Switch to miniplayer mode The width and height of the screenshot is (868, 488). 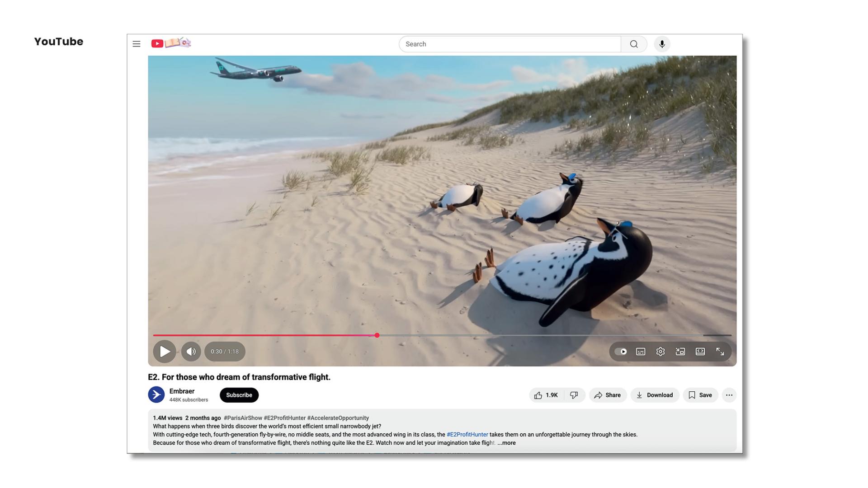pos(680,352)
